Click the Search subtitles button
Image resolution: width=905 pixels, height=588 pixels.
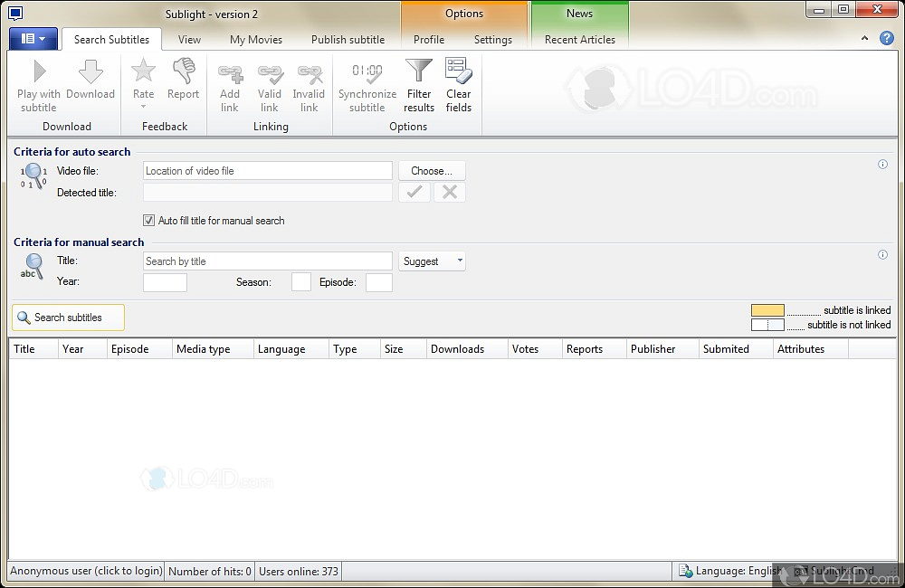click(x=68, y=318)
